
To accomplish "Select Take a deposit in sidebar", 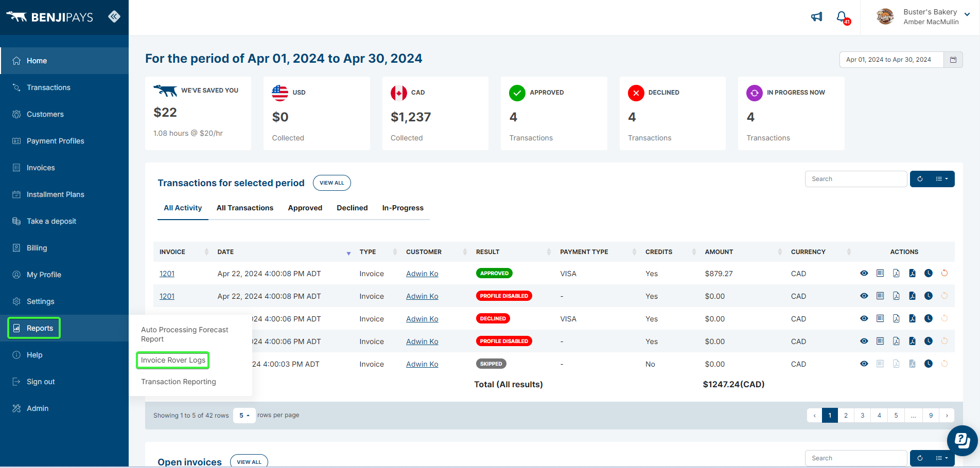I will pos(51,221).
